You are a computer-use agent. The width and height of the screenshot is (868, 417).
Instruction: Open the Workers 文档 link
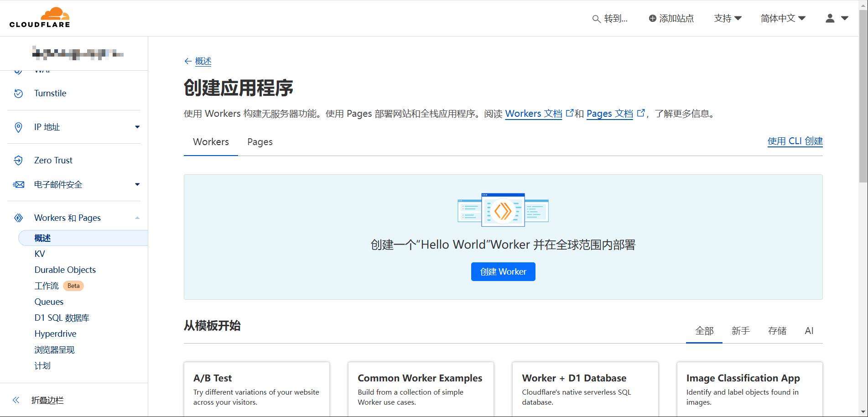pyautogui.click(x=534, y=114)
